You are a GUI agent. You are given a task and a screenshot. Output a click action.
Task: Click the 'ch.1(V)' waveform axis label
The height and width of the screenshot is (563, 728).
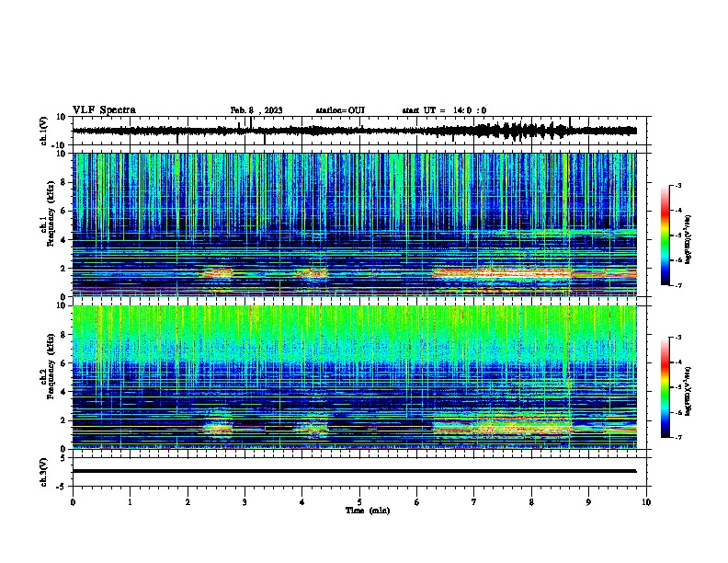click(44, 131)
